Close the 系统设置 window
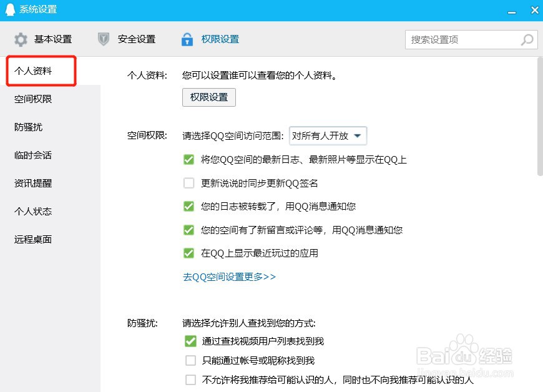The height and width of the screenshot is (392, 543). (x=535, y=10)
